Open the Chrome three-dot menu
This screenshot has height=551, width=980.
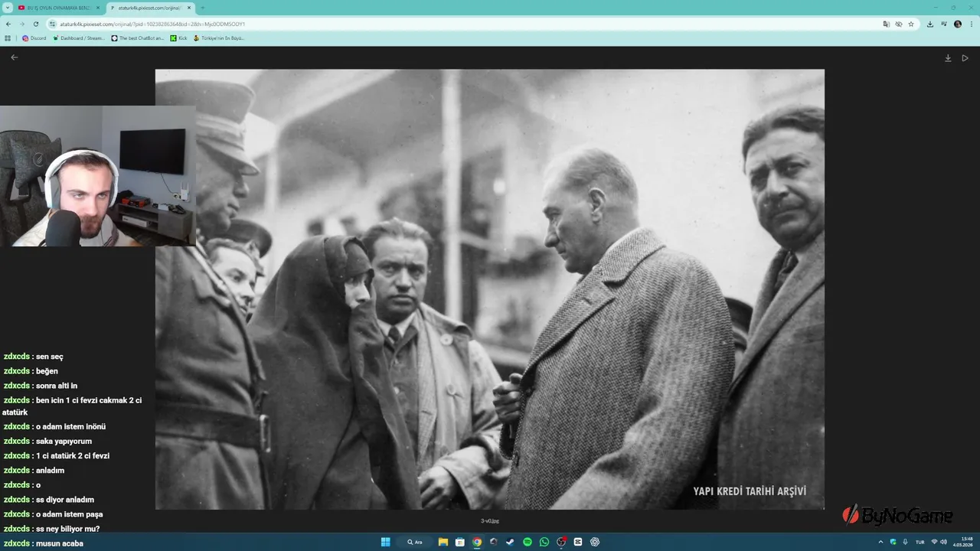(971, 24)
